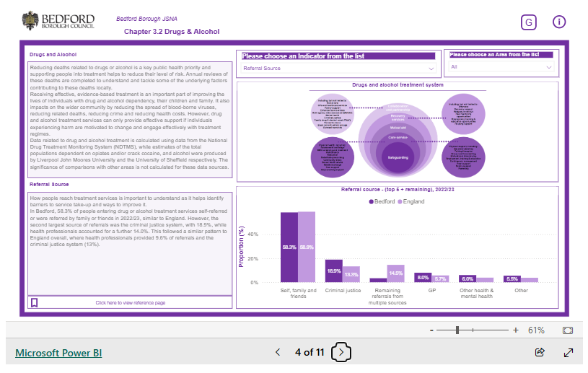Click the Referral source chart title 2022/23

[x=398, y=190]
